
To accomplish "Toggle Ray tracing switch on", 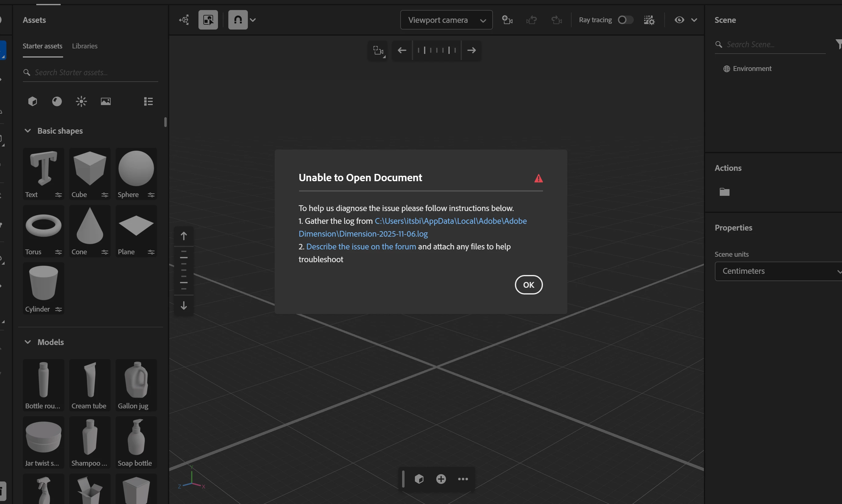I will point(625,20).
